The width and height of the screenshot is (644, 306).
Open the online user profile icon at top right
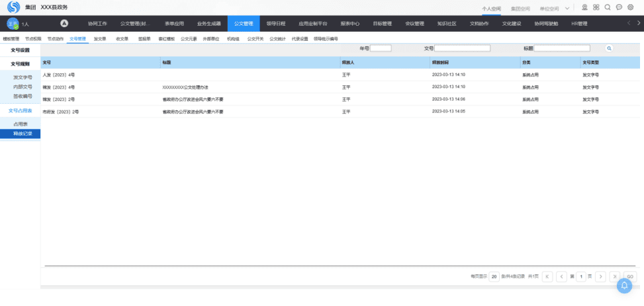pos(584,7)
